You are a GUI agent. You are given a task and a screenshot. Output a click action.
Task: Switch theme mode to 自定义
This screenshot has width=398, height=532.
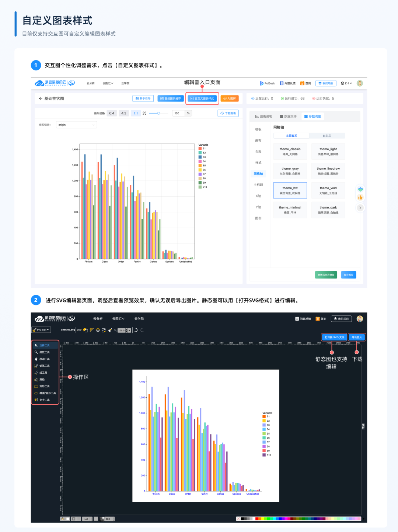point(327,136)
